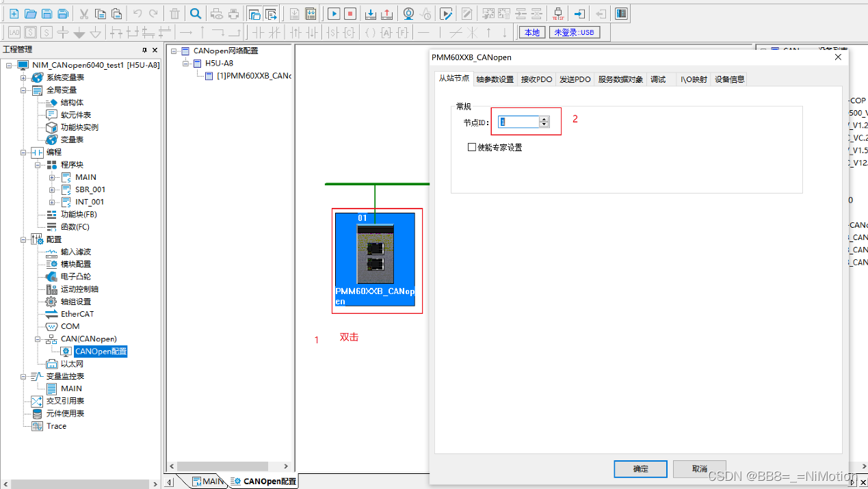Click the Upload from PLC icon

(386, 14)
